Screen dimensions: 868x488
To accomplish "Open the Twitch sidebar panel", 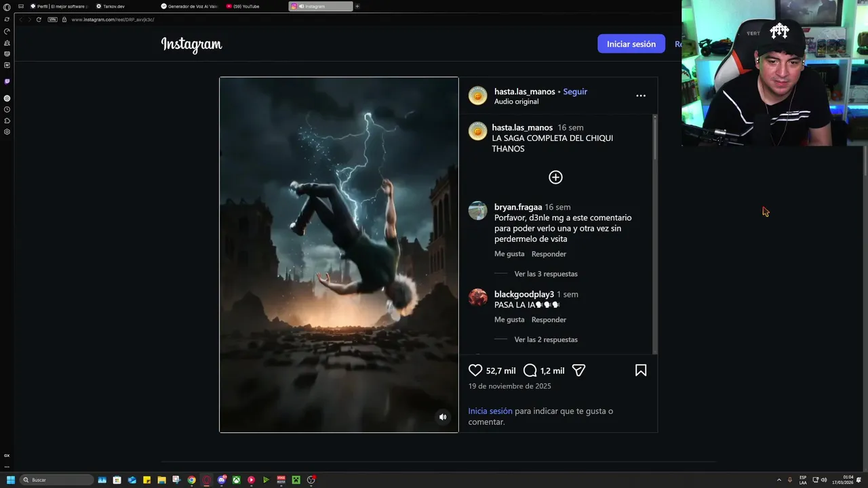I will [7, 81].
